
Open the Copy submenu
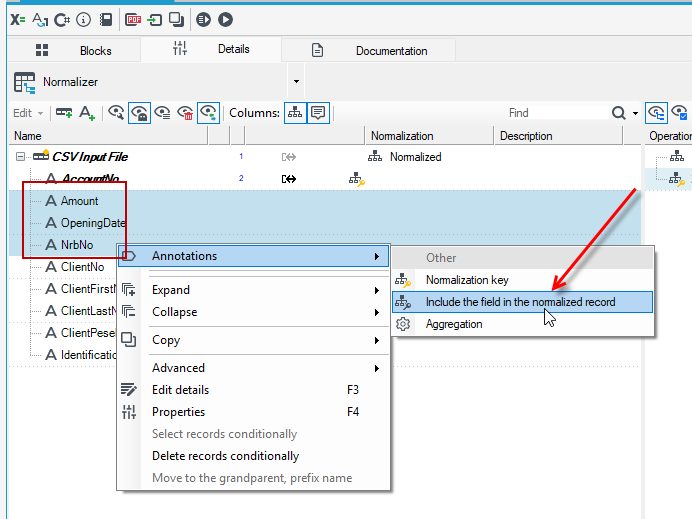(253, 340)
